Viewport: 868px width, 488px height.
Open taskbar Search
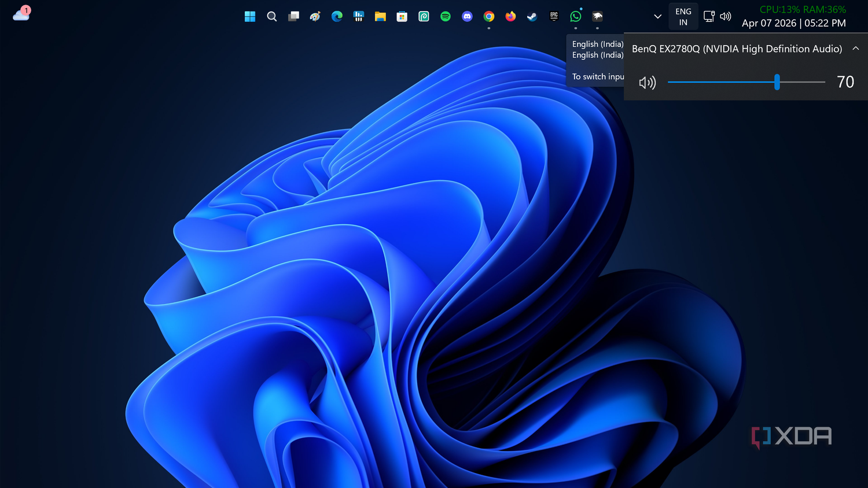[x=271, y=16]
